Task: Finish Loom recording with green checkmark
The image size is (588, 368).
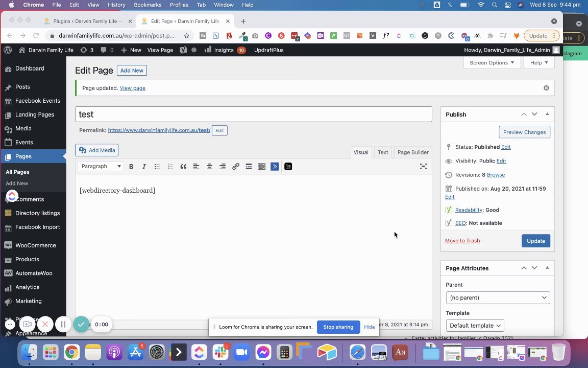Action: (x=81, y=324)
